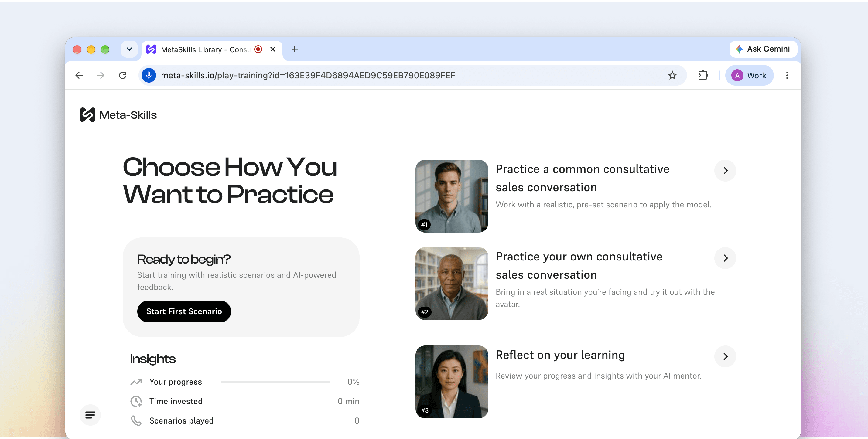Click the 'Your progress' label
Screen dimensions: 868x439
coord(176,382)
